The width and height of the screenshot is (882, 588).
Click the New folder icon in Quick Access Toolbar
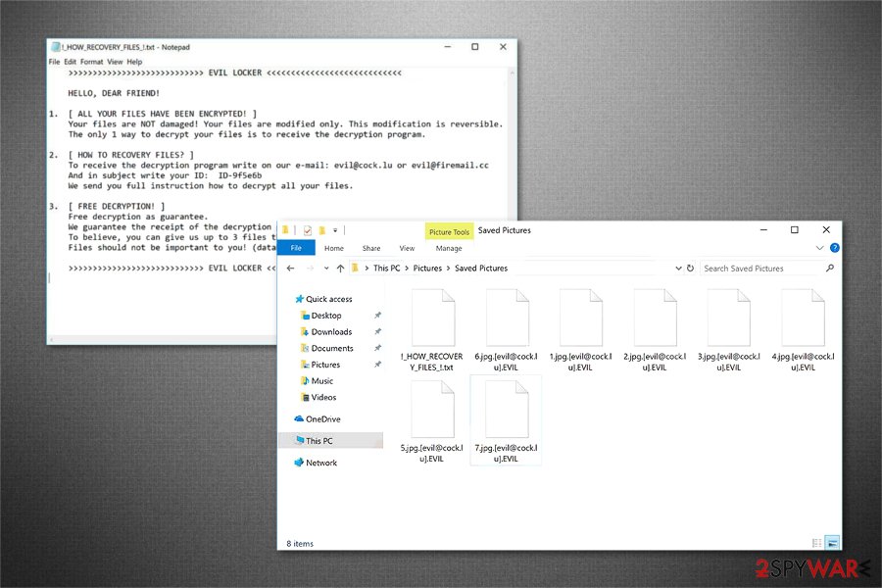tap(322, 230)
